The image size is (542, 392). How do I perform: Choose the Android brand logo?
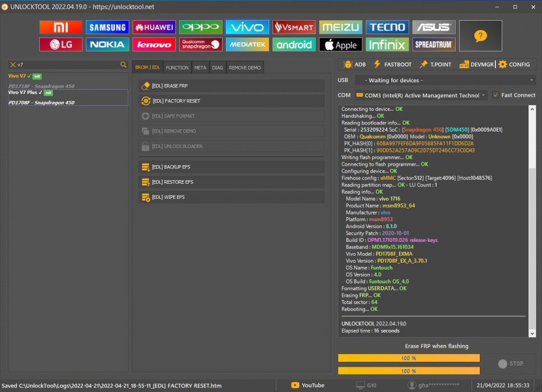[x=294, y=45]
